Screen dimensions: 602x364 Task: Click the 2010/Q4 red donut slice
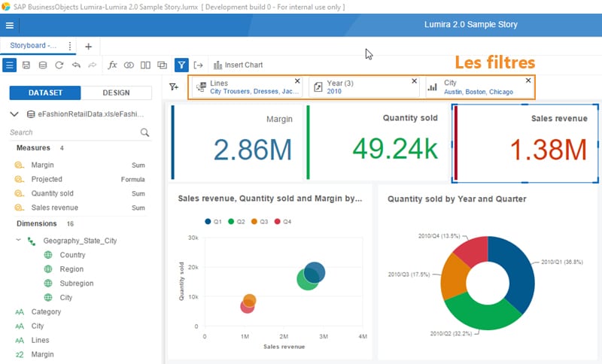pos(473,250)
